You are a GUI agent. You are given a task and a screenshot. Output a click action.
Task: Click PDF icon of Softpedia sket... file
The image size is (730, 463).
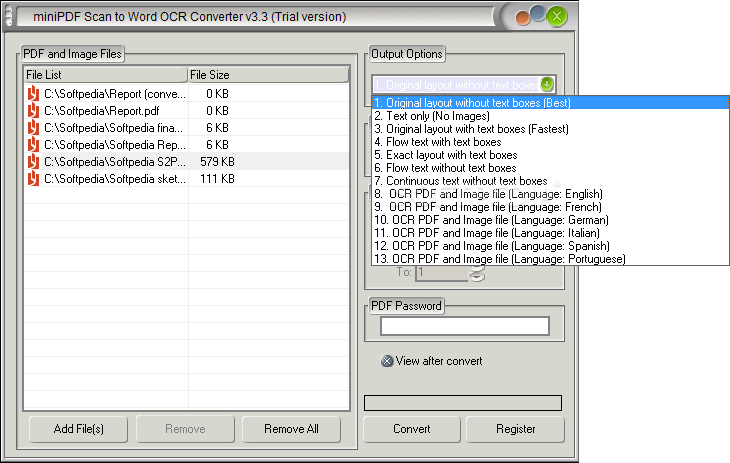coord(33,179)
